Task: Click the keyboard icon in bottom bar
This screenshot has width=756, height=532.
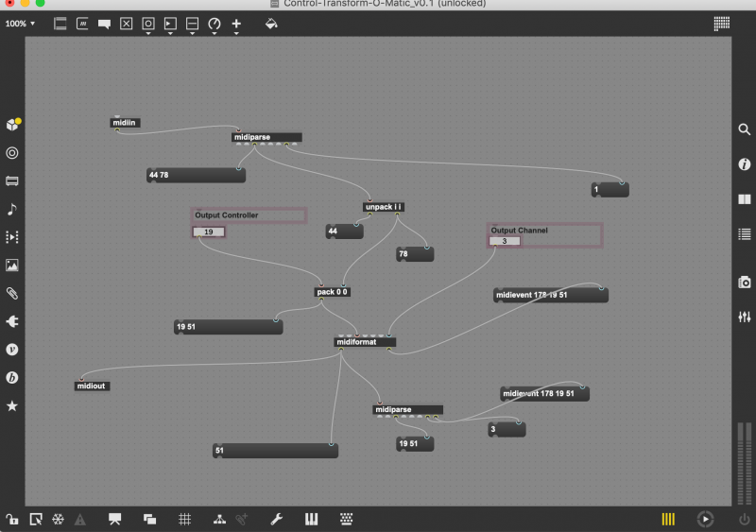Action: point(346,519)
